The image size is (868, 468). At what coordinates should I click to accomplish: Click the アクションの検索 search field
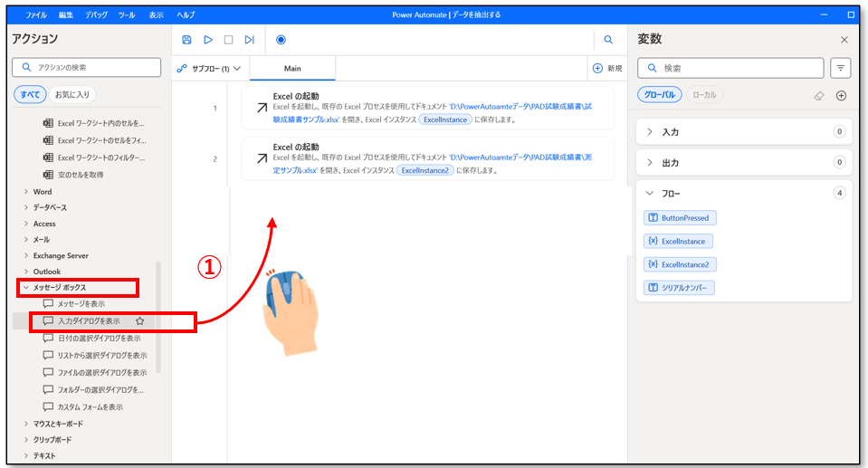[91, 68]
